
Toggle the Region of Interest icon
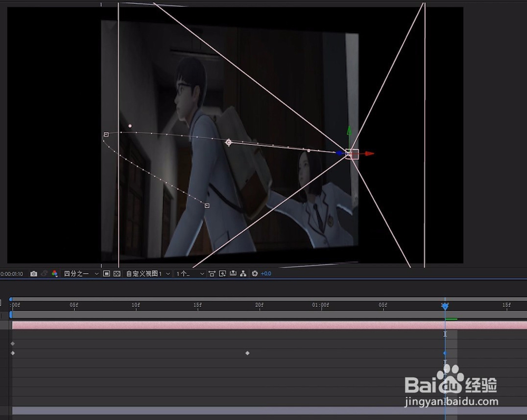pos(106,274)
